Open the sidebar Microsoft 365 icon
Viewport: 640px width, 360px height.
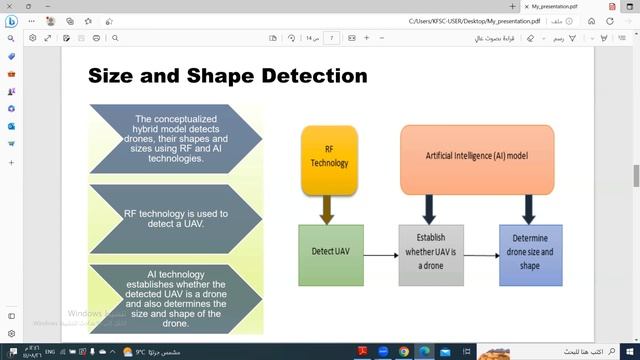click(x=11, y=109)
